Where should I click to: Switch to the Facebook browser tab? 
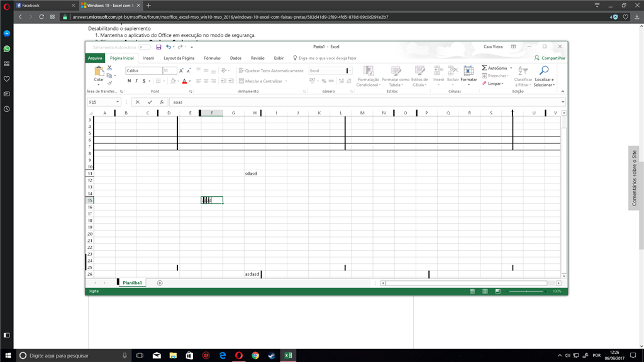coord(45,5)
